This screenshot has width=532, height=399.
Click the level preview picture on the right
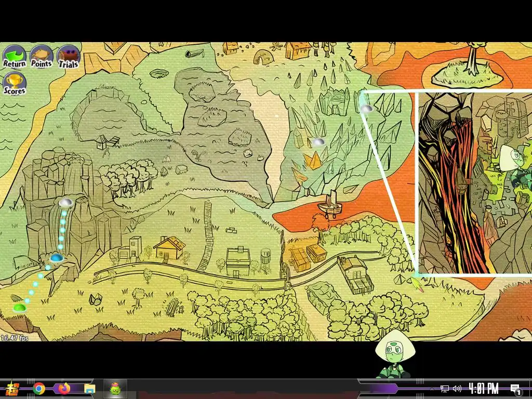click(475, 183)
